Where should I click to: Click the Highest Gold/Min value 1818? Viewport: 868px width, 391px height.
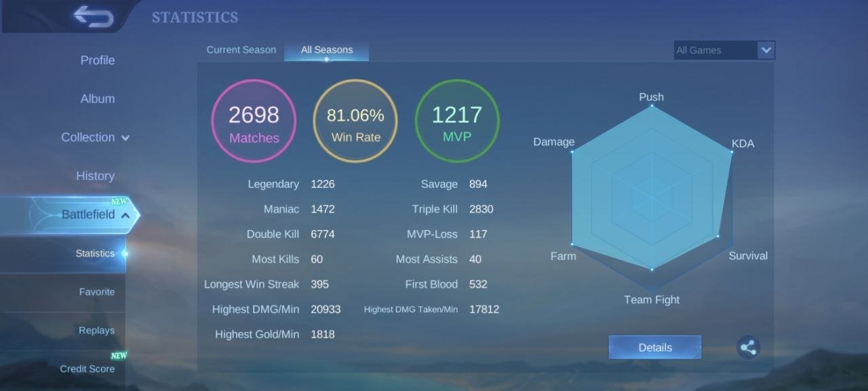[323, 335]
